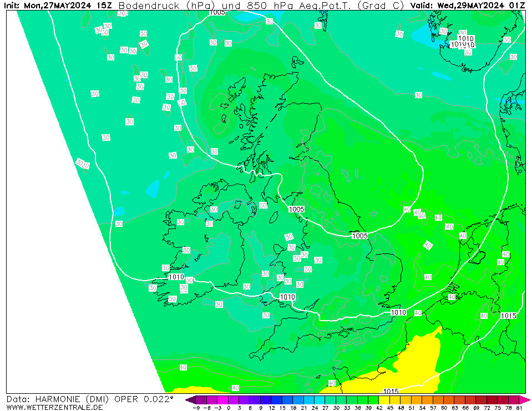Click the 1005 label at the top map border
Image resolution: width=532 pixels, height=411 pixels.
217,13
